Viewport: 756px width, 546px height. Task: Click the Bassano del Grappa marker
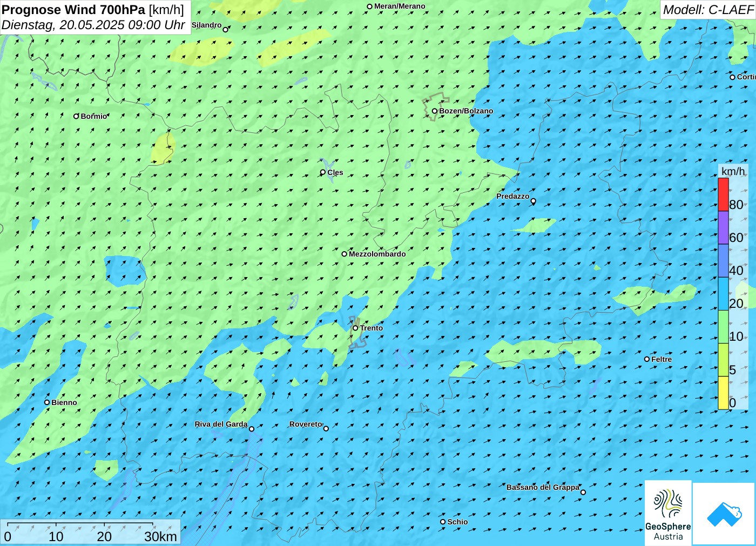(583, 492)
